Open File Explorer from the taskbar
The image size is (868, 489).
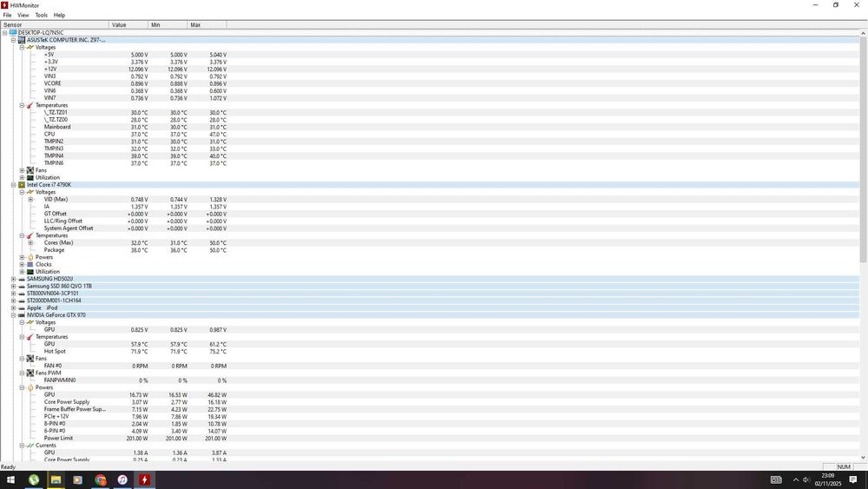click(x=56, y=479)
